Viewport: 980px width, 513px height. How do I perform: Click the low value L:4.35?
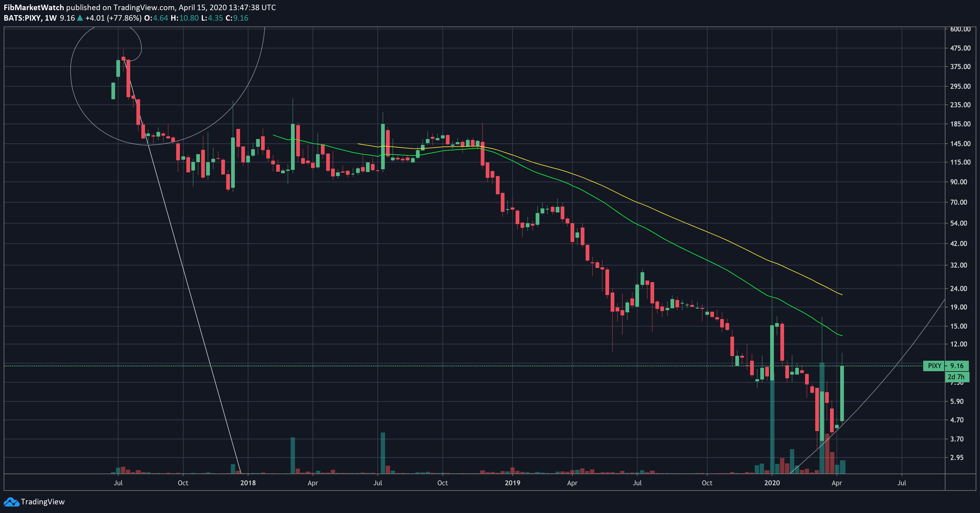pyautogui.click(x=212, y=18)
